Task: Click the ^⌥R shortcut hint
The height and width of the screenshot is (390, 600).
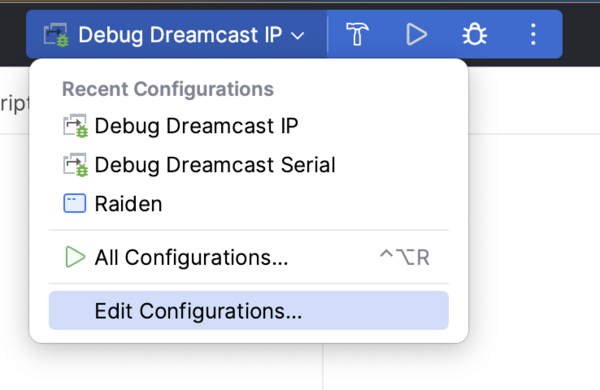Action: pyautogui.click(x=404, y=257)
